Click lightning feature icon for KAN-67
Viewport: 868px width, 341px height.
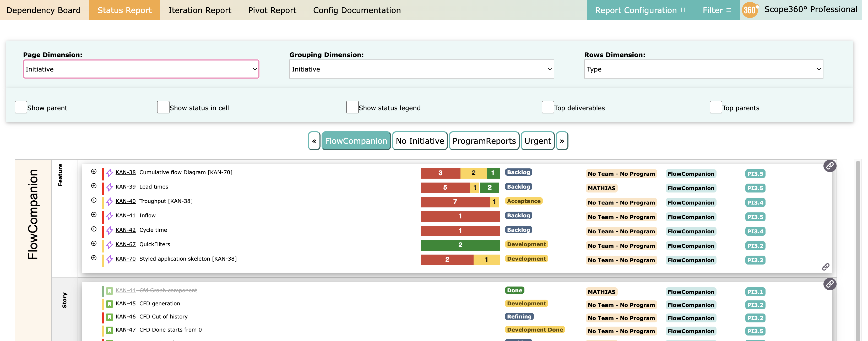(x=110, y=245)
